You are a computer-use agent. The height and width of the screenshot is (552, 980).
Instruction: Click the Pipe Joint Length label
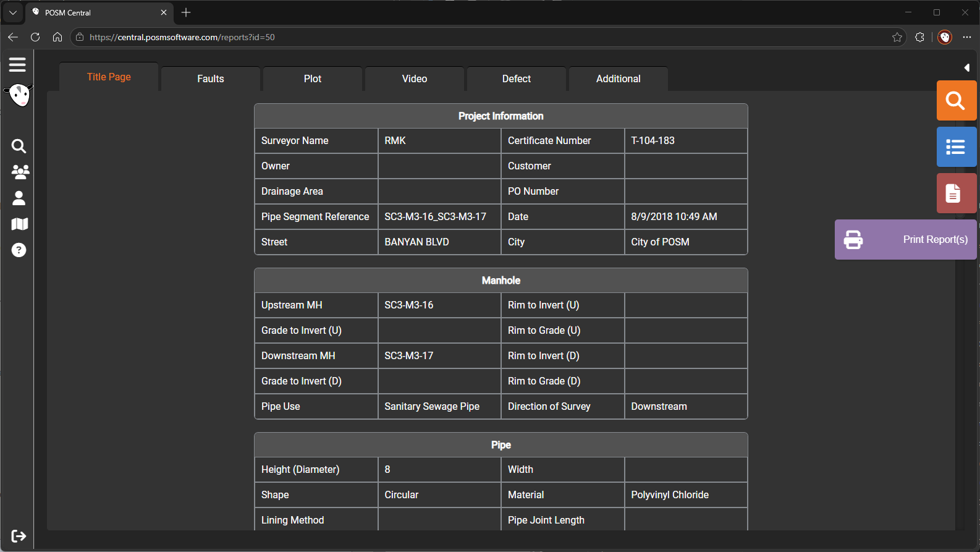point(546,520)
